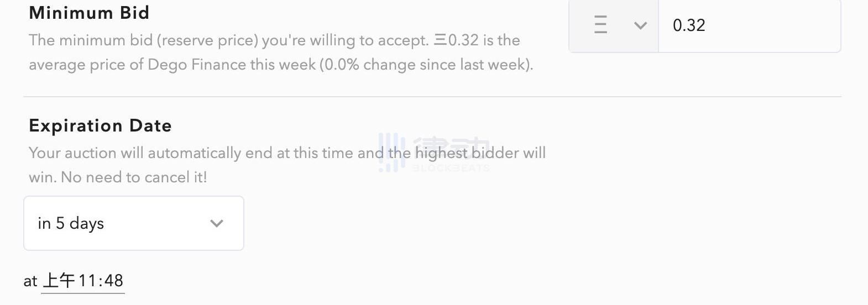Click the minimum bid amount field showing 0.32

click(x=749, y=25)
